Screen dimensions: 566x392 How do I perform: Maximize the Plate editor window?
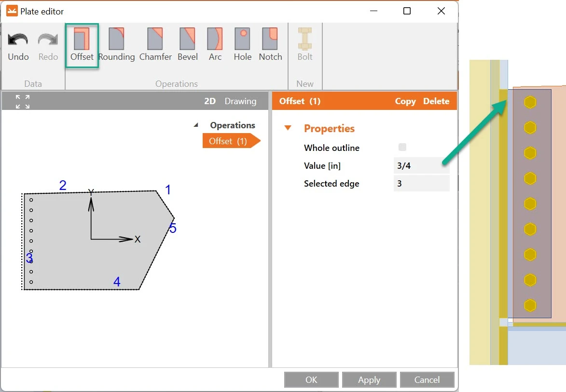click(407, 11)
